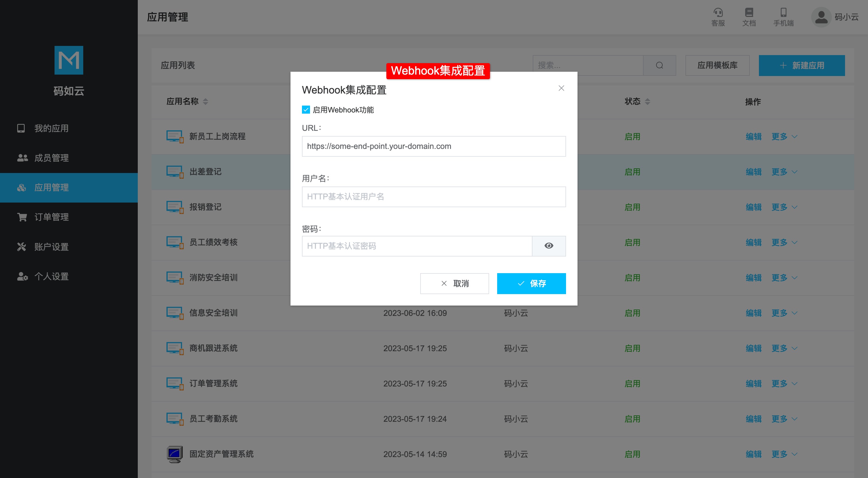Expand 更多 menu for 报销登记
Image resolution: width=868 pixels, height=478 pixels.
click(x=784, y=207)
